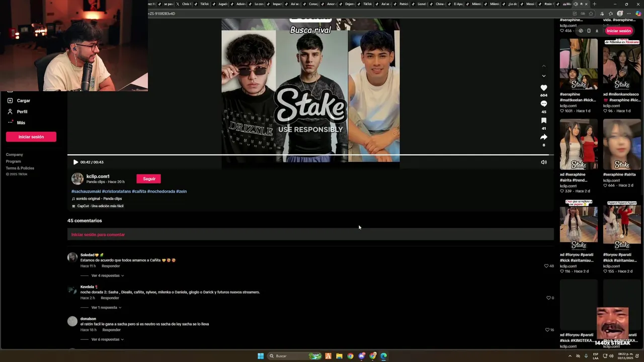Image resolution: width=644 pixels, height=362 pixels.
Task: Open the #sachauzumaki hashtag
Action: 86,192
